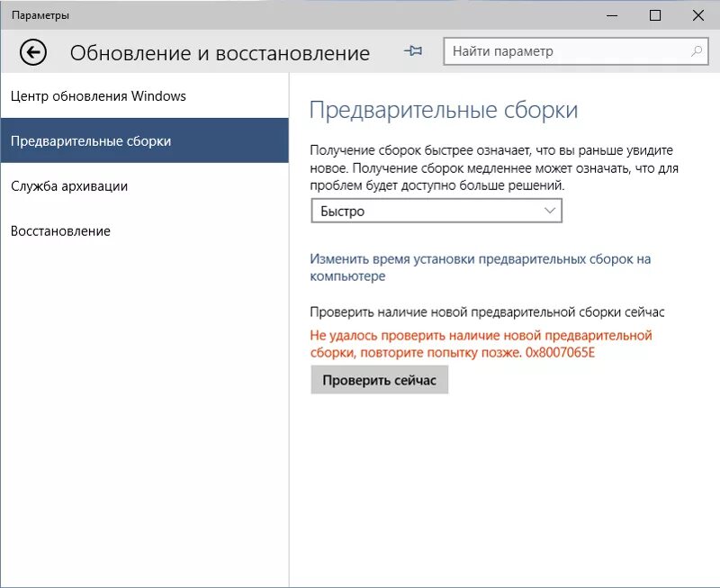Open link Изменить время установки предварительных сборок

[x=481, y=267]
